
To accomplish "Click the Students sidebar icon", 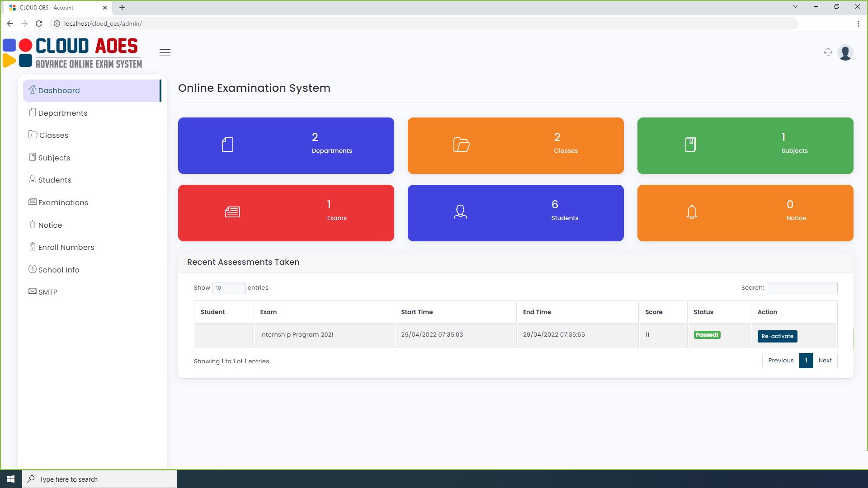I will pos(32,180).
